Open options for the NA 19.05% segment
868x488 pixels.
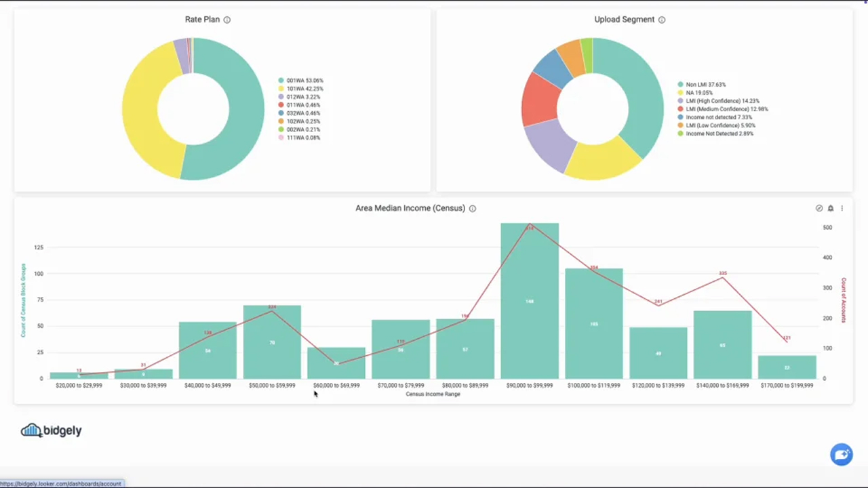point(696,92)
